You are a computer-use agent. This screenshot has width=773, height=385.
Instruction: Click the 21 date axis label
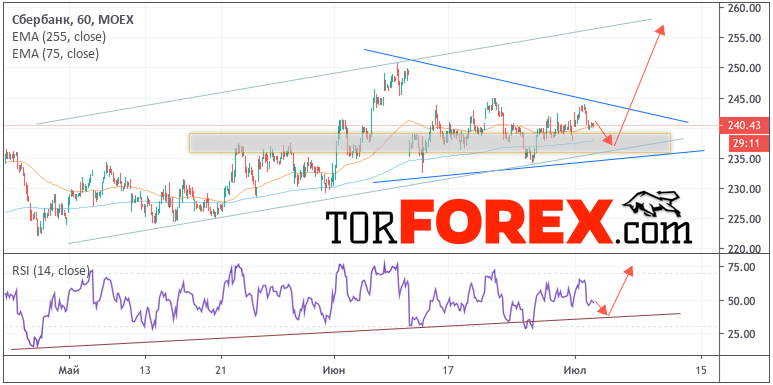[221, 370]
